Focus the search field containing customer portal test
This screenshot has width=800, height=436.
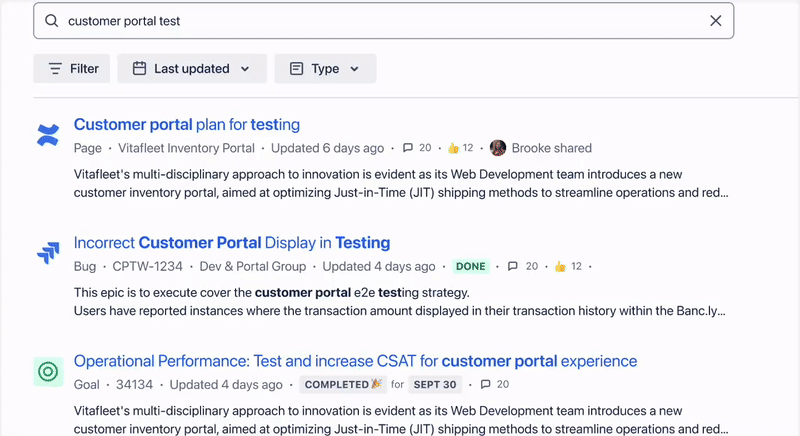[x=384, y=21]
